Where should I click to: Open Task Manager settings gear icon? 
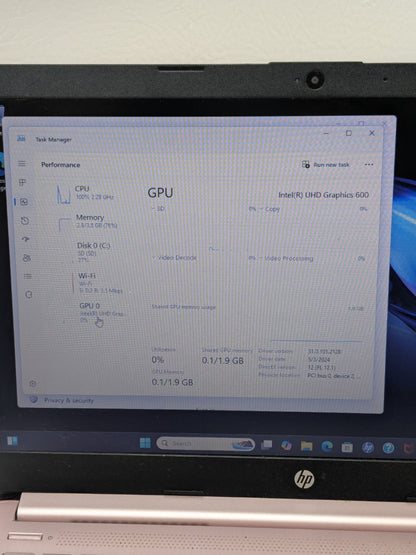[33, 383]
